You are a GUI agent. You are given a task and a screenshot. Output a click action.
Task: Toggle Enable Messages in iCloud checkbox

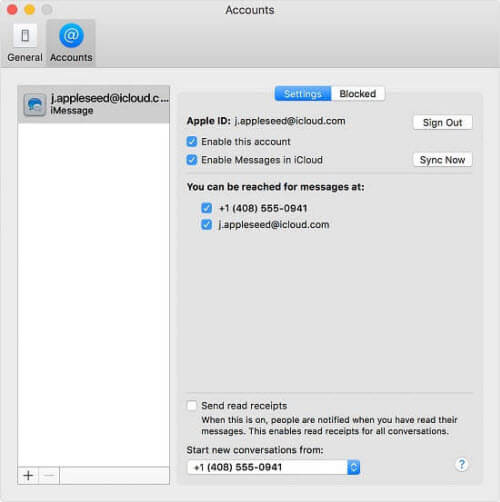point(192,160)
